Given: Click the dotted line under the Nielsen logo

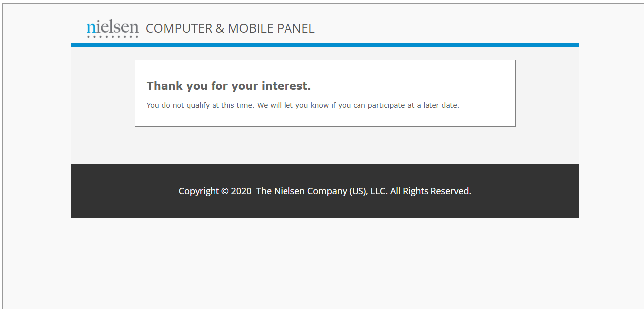Looking at the screenshot, I should coord(112,37).
